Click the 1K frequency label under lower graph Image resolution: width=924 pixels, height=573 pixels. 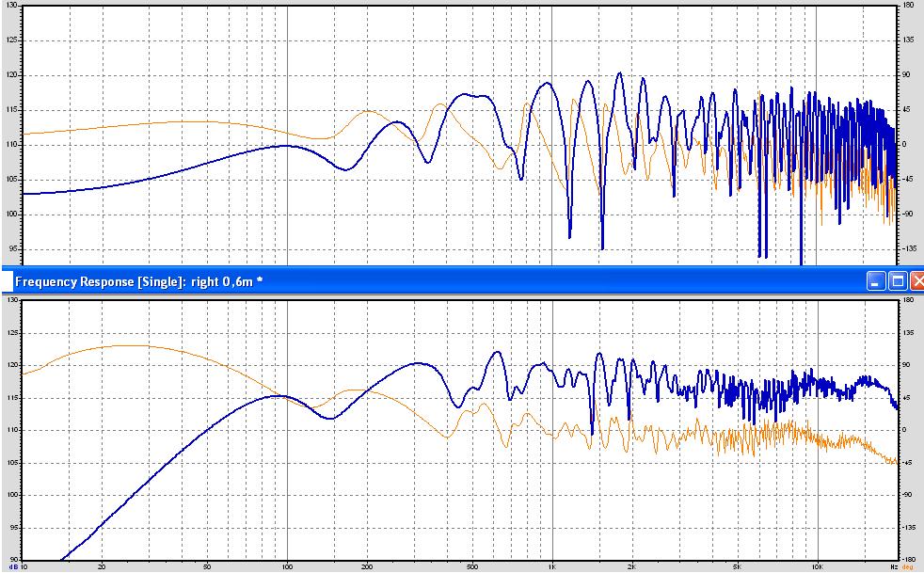click(552, 567)
